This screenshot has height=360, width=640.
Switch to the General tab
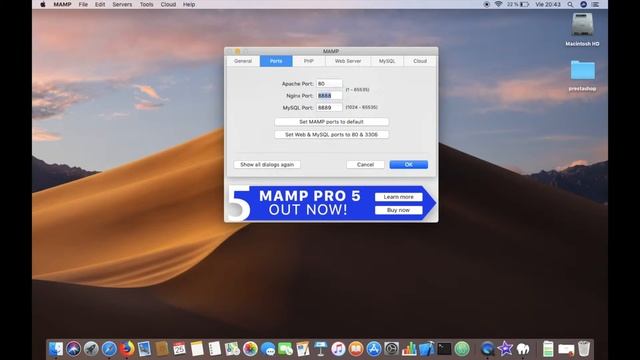[x=243, y=61]
